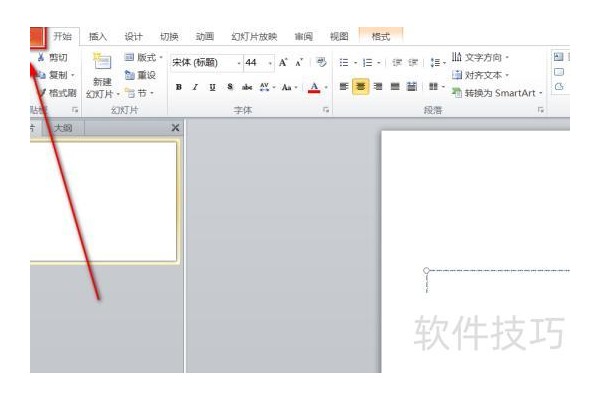Viewport: 600px width, 400px height.
Task: Open the Paragraph (段落) dialog launcher
Action: (541, 110)
